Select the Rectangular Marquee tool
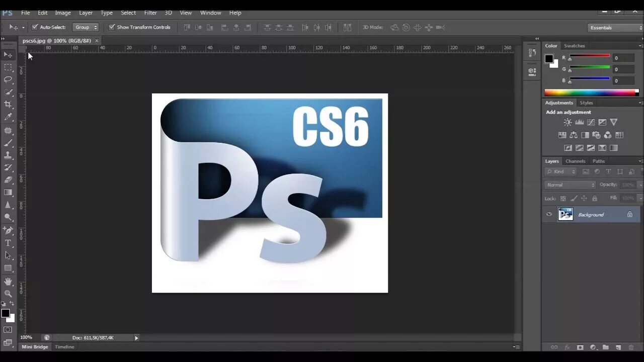 [x=8, y=67]
